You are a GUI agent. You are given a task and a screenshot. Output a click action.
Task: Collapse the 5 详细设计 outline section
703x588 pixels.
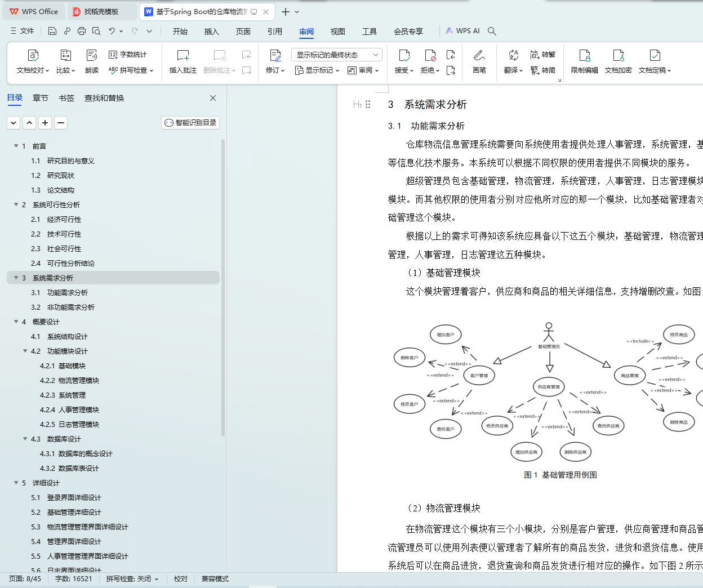16,483
